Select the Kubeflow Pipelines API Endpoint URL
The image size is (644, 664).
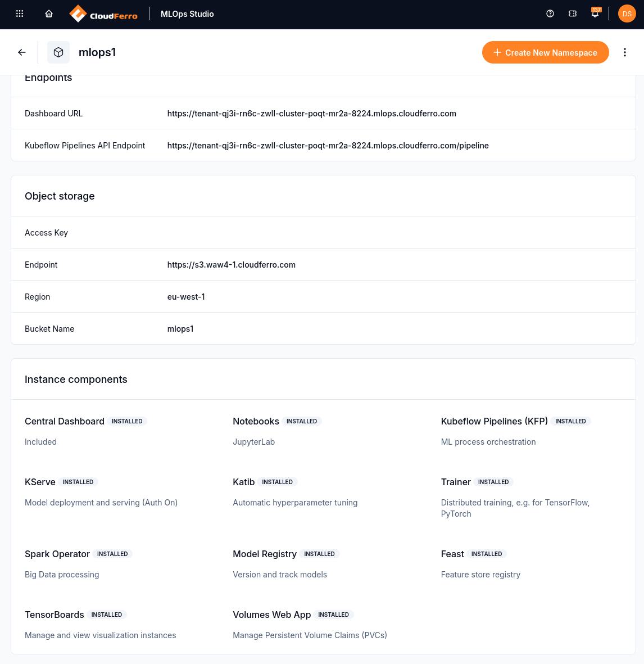point(328,145)
